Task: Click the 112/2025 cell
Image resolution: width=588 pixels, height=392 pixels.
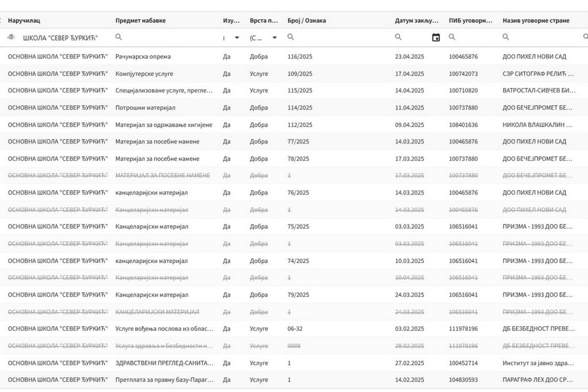Action: [300, 125]
